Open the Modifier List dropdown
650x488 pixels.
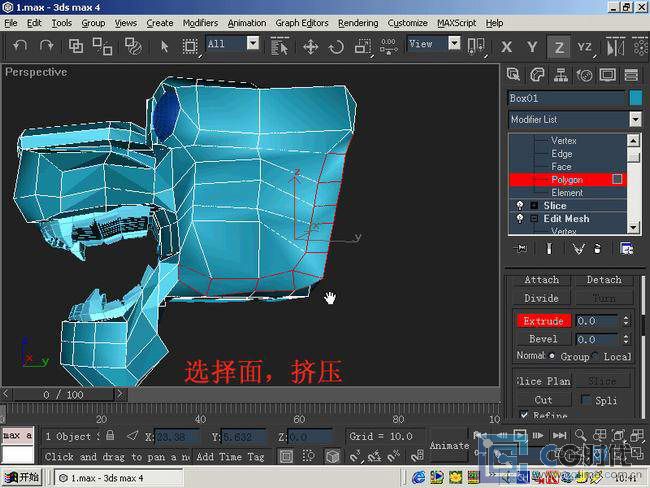[635, 119]
